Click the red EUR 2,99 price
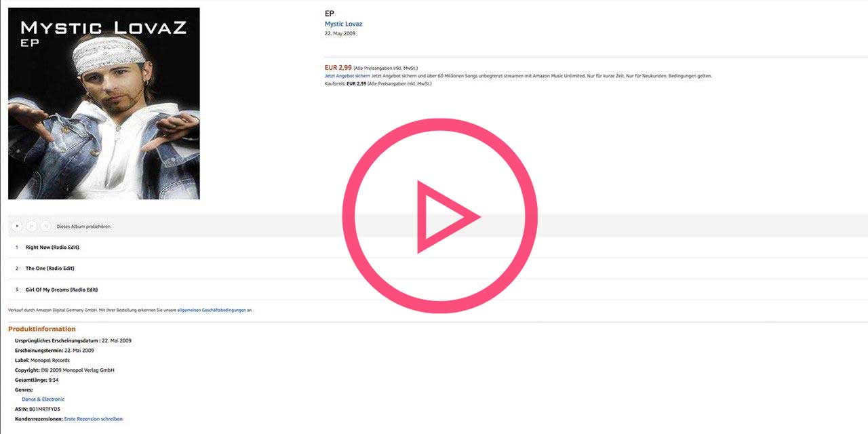The image size is (868, 434). tap(338, 68)
